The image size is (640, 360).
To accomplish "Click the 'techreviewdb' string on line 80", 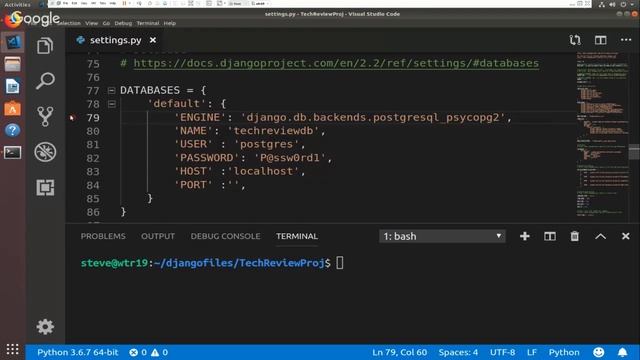I will pyautogui.click(x=273, y=131).
